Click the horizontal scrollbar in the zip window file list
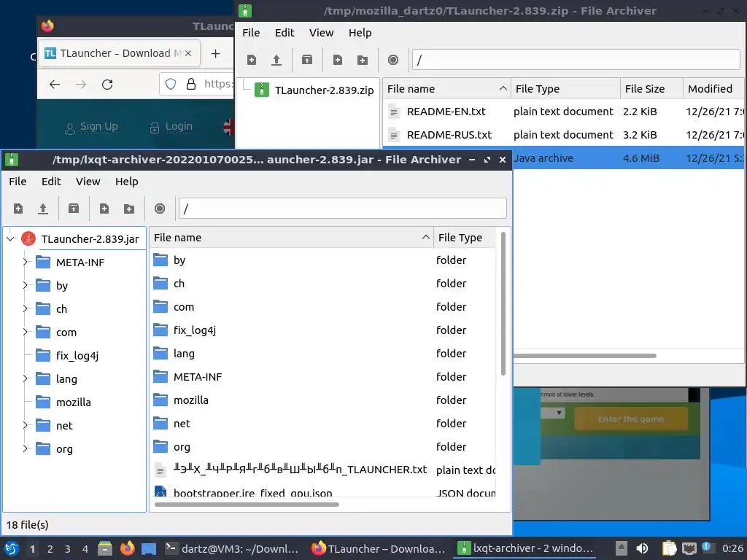 click(585, 356)
